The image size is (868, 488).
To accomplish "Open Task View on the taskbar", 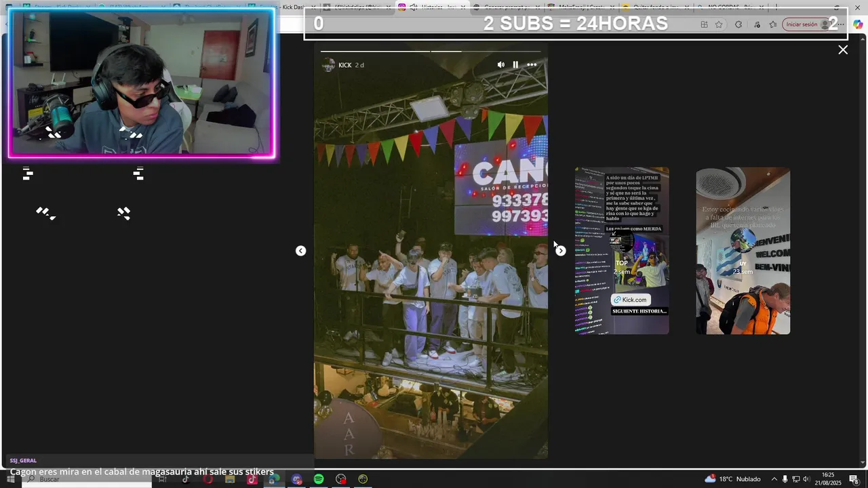I will point(163,479).
